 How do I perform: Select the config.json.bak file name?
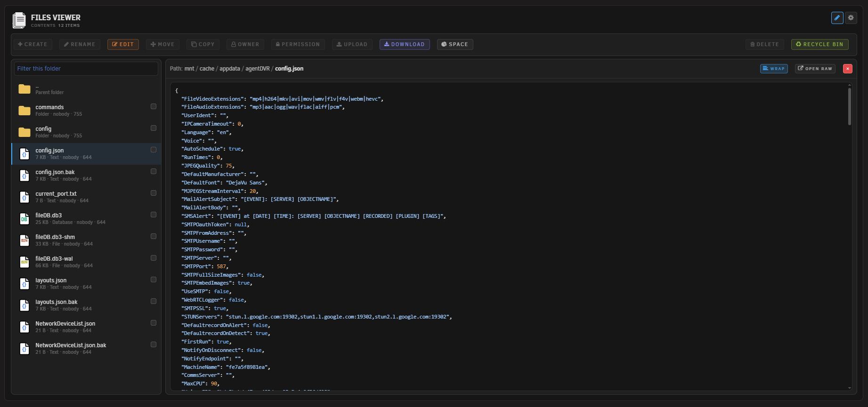point(55,172)
